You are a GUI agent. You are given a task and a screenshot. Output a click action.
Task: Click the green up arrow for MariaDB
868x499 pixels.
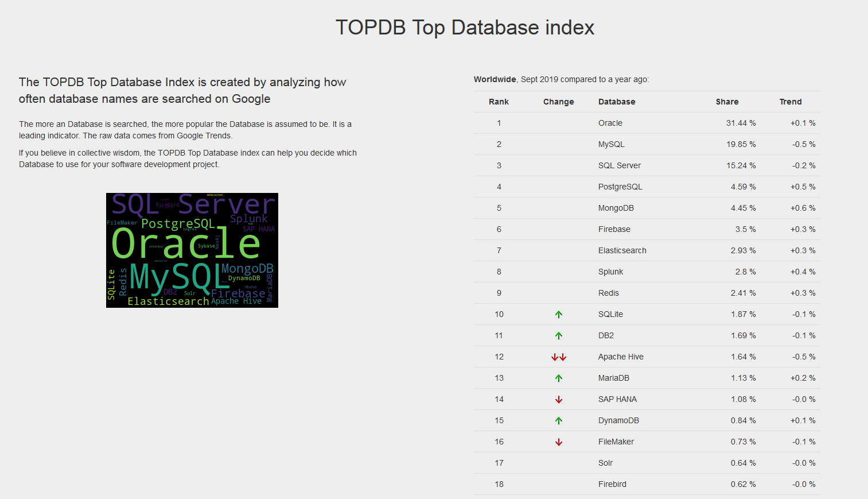pos(559,378)
